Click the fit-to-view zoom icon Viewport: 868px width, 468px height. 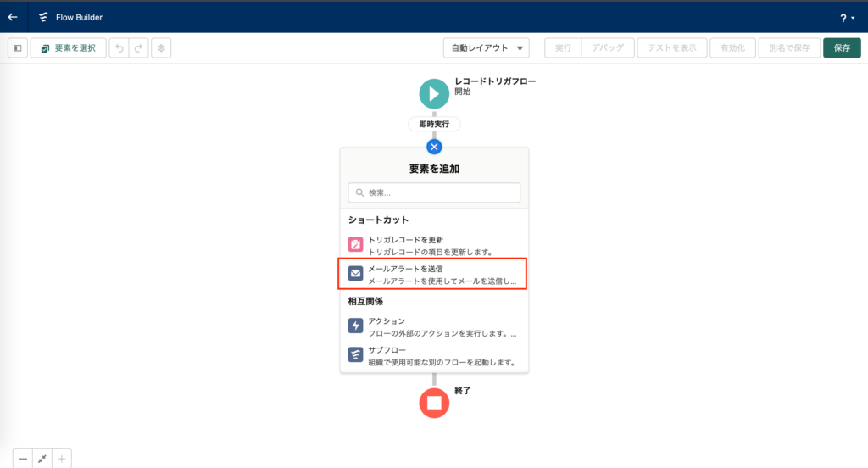pos(42,459)
